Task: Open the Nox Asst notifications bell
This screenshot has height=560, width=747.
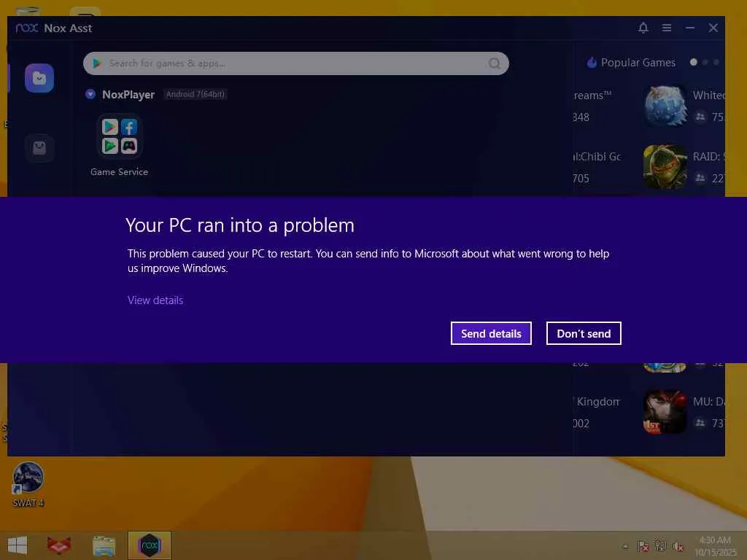Action: (x=643, y=28)
